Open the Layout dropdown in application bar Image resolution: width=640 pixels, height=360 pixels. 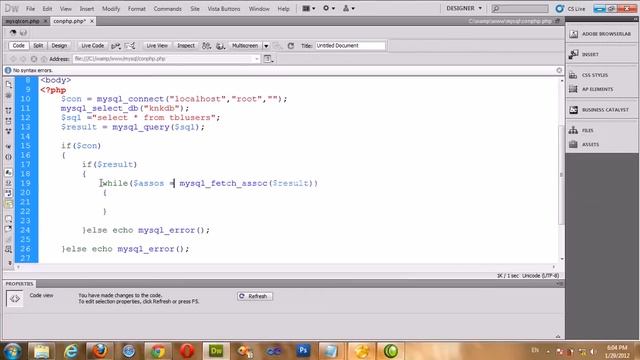click(x=308, y=8)
